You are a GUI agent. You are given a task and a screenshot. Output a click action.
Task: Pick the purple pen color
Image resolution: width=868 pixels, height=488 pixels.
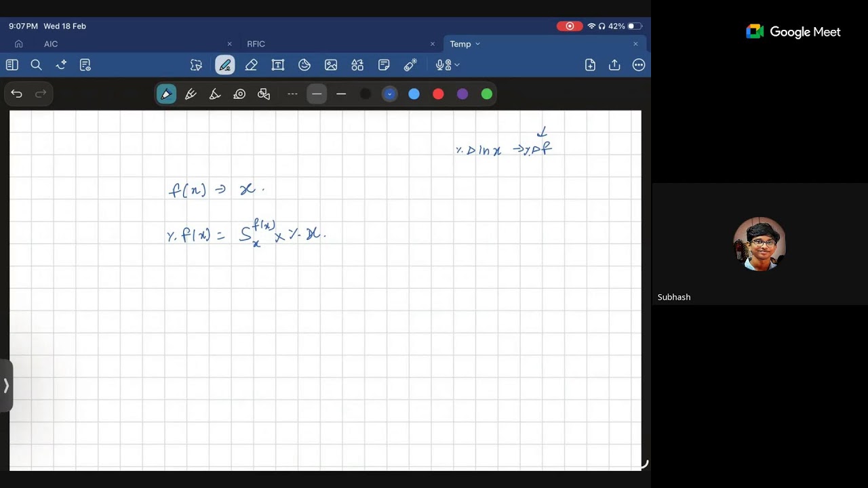point(462,94)
